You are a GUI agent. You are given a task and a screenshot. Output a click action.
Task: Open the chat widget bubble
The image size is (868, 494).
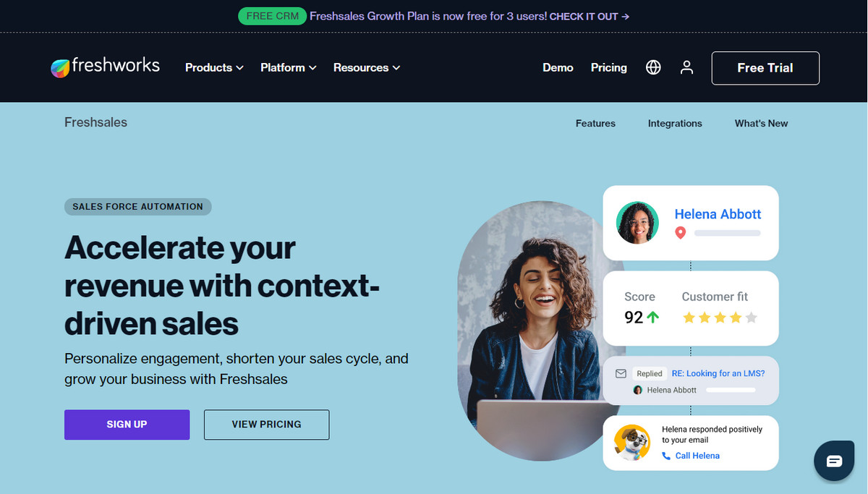[834, 461]
